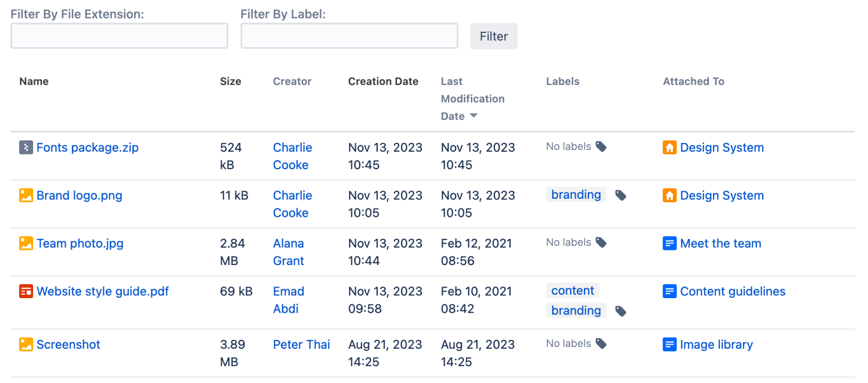Image resolution: width=868 pixels, height=383 pixels.
Task: Open the Team photo.jpg file link
Action: (80, 244)
